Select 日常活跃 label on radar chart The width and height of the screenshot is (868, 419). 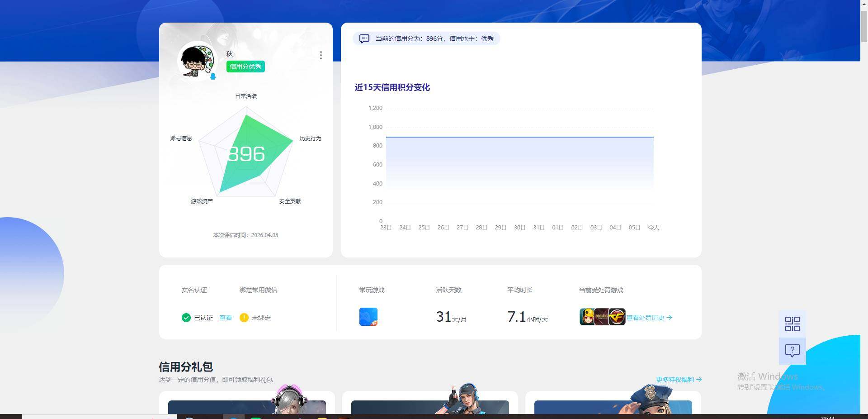tap(245, 96)
